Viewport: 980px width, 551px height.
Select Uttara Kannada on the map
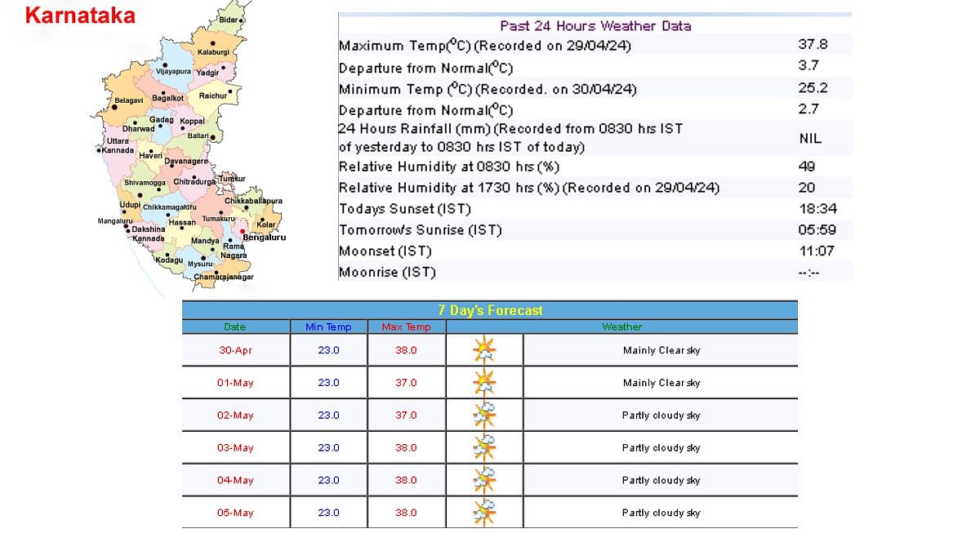click(116, 145)
